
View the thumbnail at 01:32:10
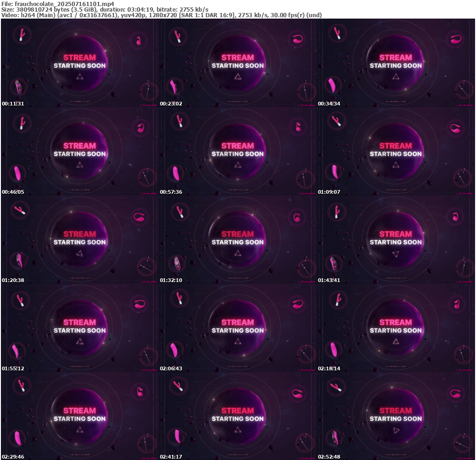pos(238,239)
